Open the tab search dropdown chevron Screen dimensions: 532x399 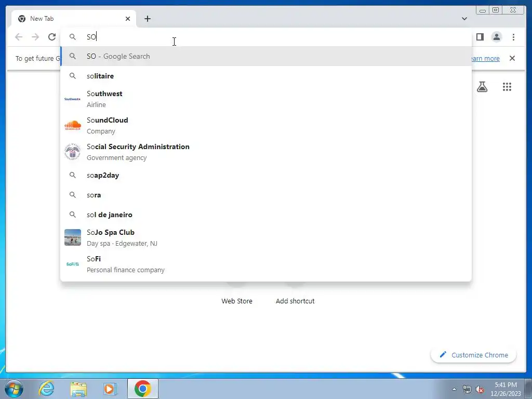(464, 19)
